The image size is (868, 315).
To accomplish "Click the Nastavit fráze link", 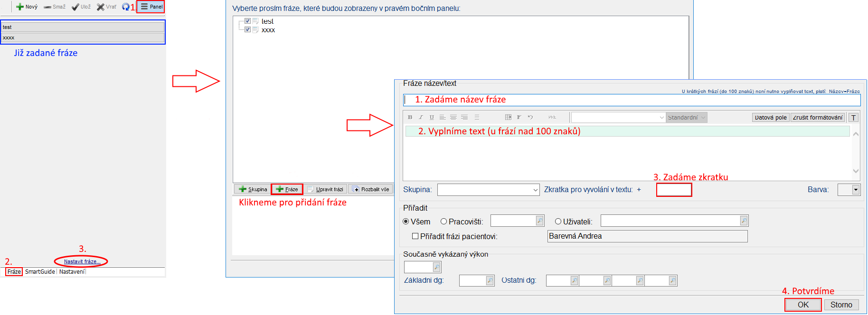I will [82, 261].
